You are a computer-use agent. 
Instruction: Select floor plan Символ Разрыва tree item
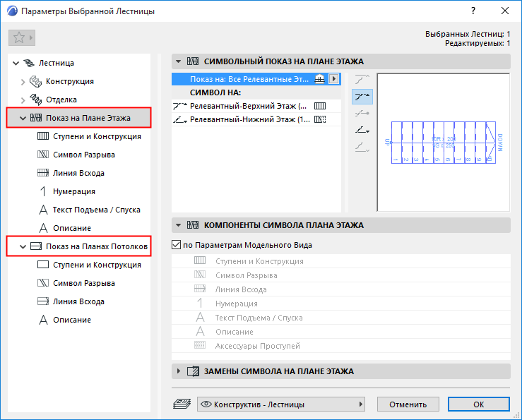(84, 155)
